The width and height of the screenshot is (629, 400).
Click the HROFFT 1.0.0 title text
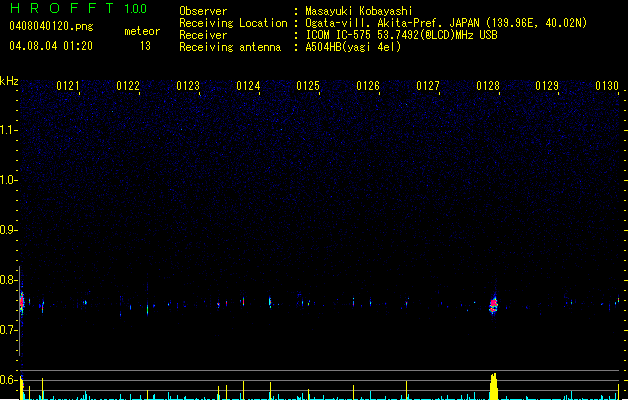pyautogui.click(x=79, y=8)
